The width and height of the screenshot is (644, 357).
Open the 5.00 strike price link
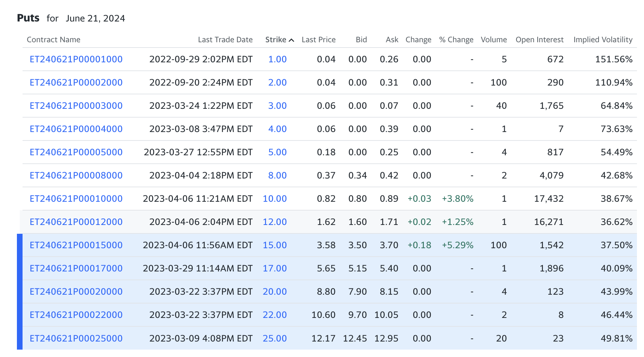click(277, 152)
